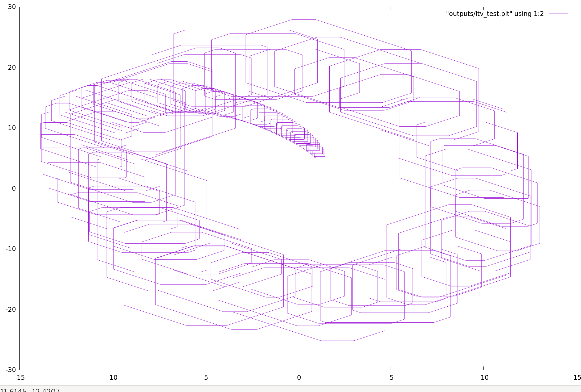Click the y-axis label -20
This screenshot has height=392, width=581.
[11, 309]
